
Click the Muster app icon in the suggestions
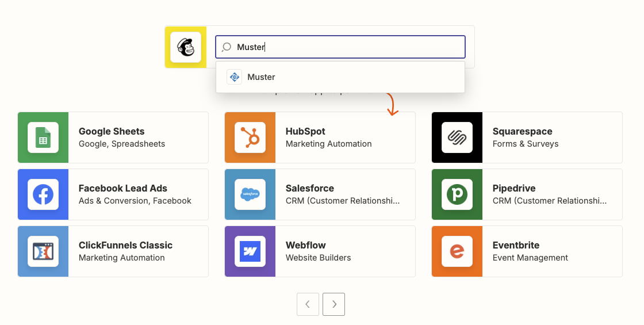click(x=234, y=77)
